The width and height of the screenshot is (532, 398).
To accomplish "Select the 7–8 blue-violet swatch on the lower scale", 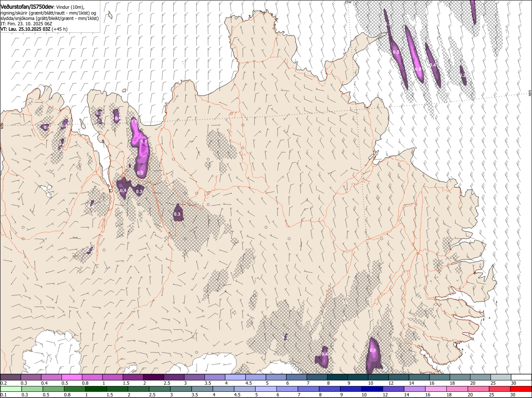I will [308, 389].
